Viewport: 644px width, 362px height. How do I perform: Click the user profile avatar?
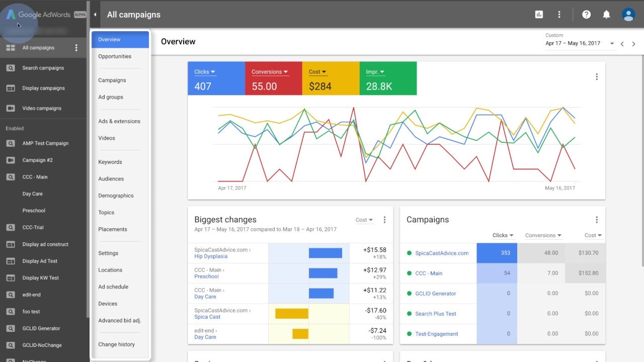[628, 14]
